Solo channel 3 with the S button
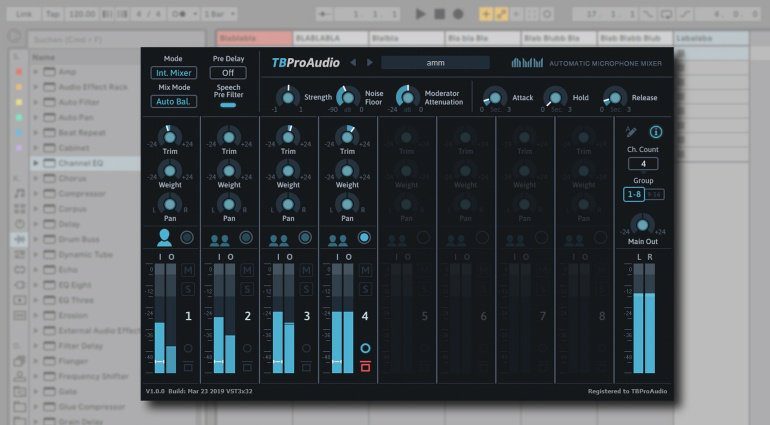The width and height of the screenshot is (770, 425). point(306,289)
